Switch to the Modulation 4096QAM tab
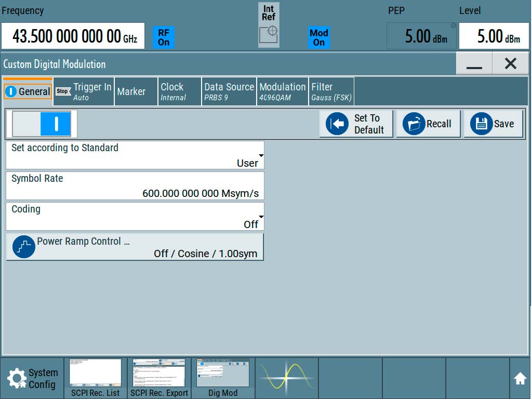532x399 pixels. pos(283,91)
